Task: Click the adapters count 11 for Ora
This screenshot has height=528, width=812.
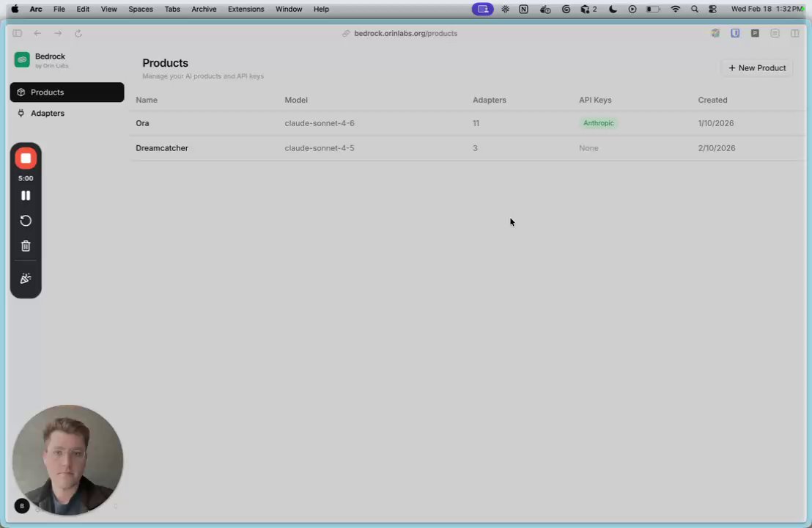Action: pyautogui.click(x=476, y=123)
